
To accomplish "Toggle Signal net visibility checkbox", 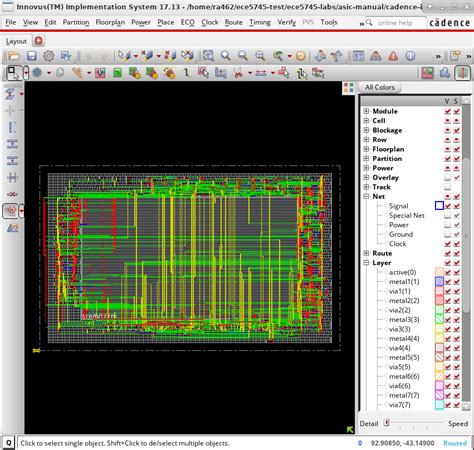I will [448, 206].
